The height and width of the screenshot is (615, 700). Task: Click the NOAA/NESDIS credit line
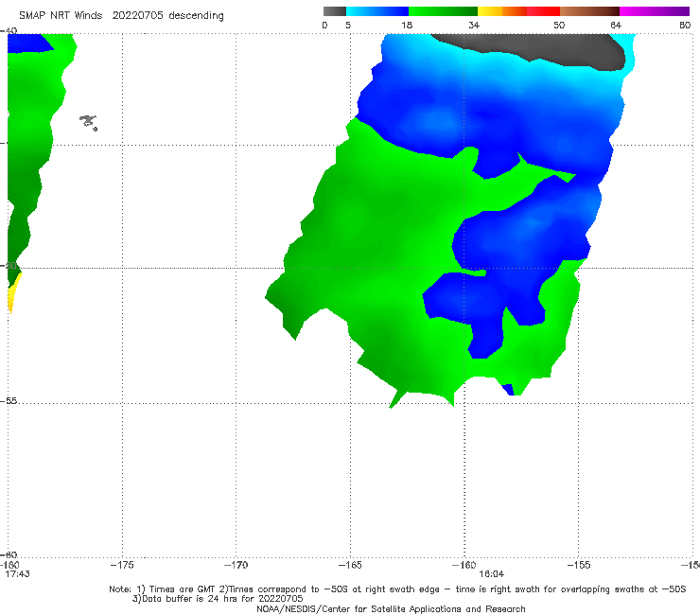click(x=391, y=608)
